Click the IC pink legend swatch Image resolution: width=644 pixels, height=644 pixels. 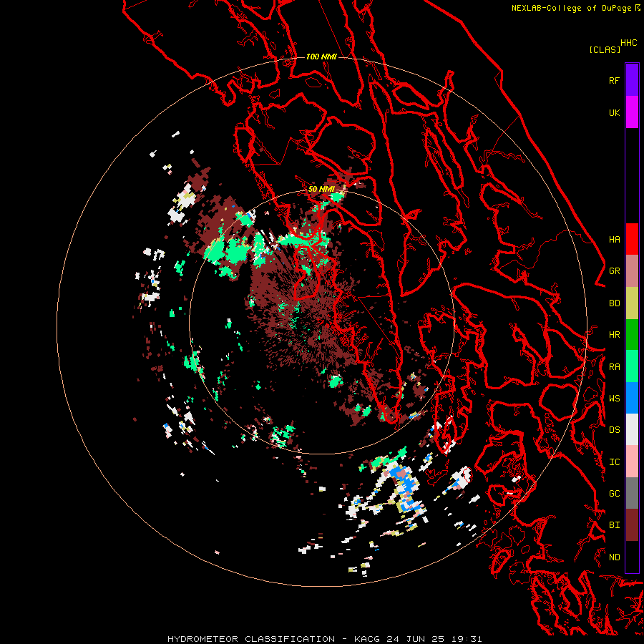[632, 462]
